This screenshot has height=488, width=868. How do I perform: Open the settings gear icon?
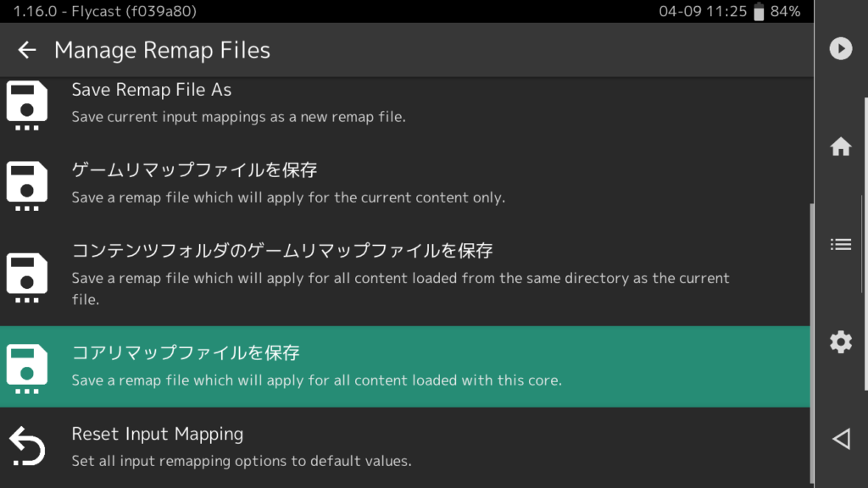point(840,342)
